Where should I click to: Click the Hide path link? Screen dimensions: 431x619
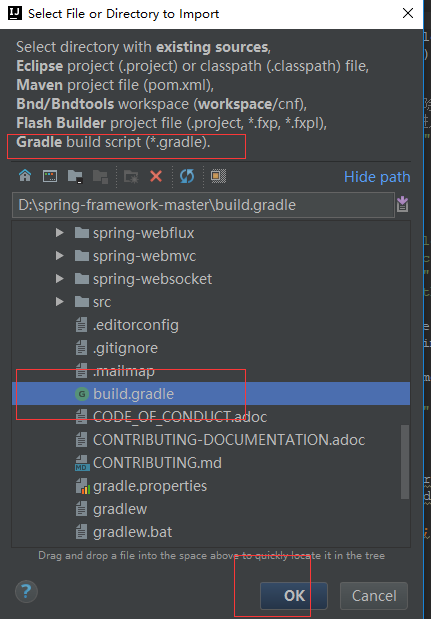[x=377, y=177]
